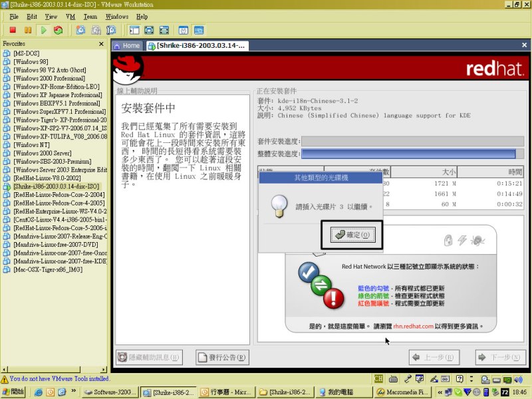Click the sound device speaker status icon
Image resolution: width=532 pixels, height=399 pixels.
tap(518, 379)
